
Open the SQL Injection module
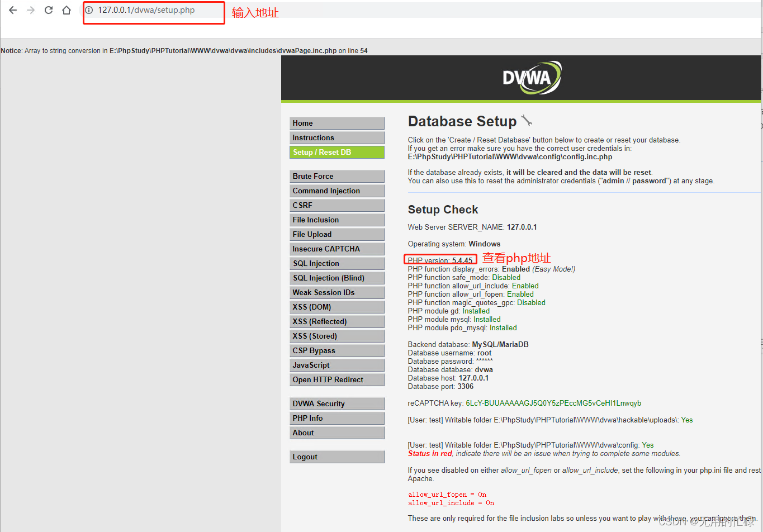point(337,263)
